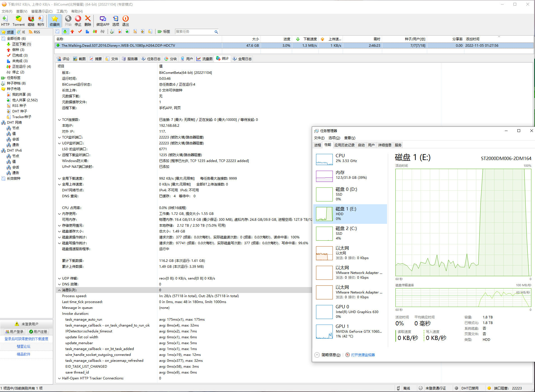Switch to 进程 tab in Task Manager
Viewport: 535px width, 392px height.
[317, 145]
